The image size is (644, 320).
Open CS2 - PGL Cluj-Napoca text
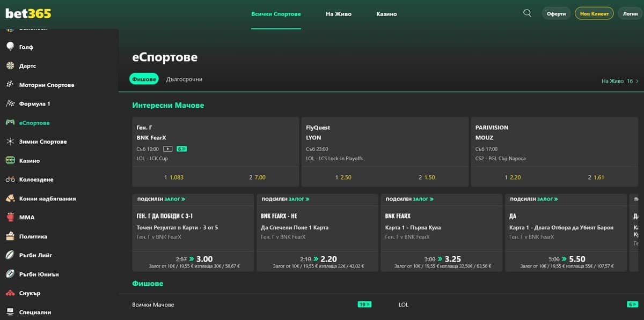[501, 159]
